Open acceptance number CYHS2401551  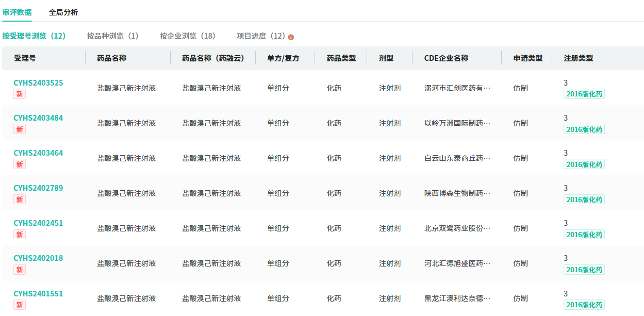[38, 294]
